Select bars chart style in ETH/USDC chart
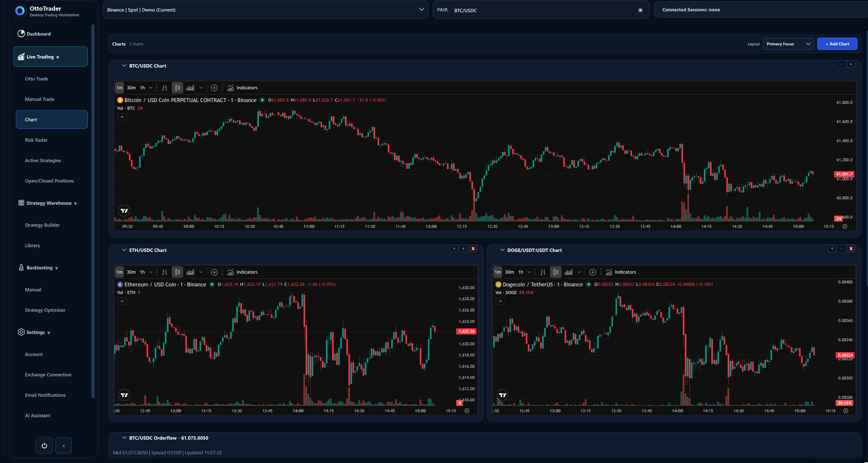 point(164,272)
